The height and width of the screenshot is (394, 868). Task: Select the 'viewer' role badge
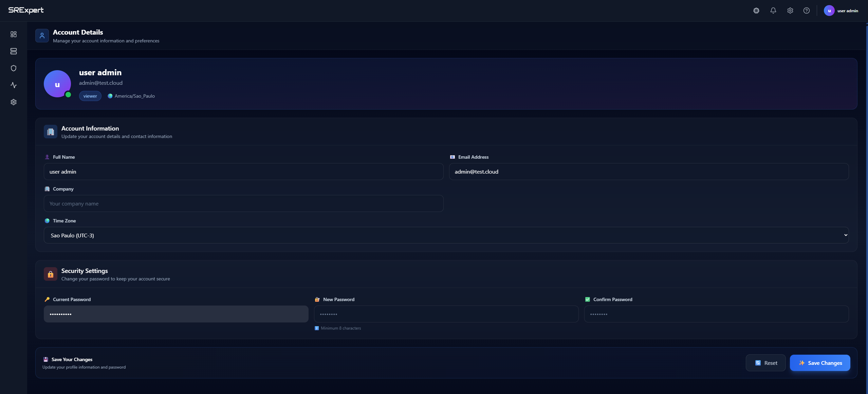(90, 96)
